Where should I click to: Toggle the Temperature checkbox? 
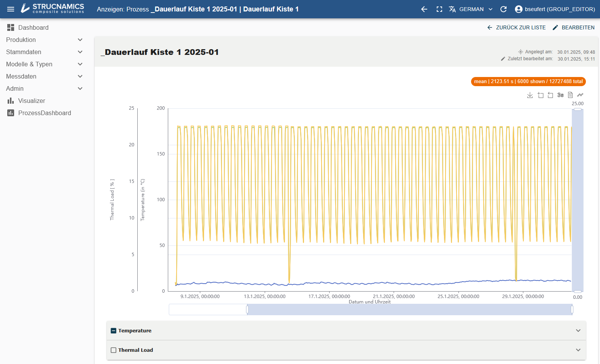click(x=113, y=331)
